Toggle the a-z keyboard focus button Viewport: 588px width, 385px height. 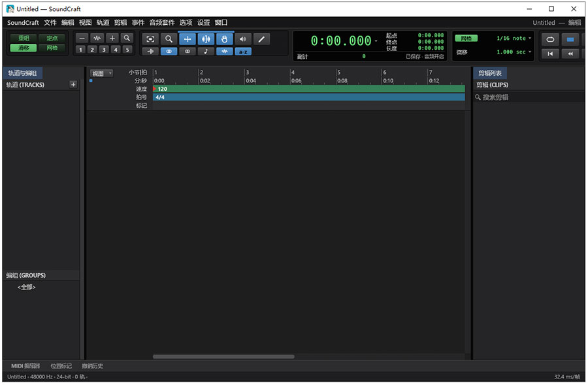243,52
